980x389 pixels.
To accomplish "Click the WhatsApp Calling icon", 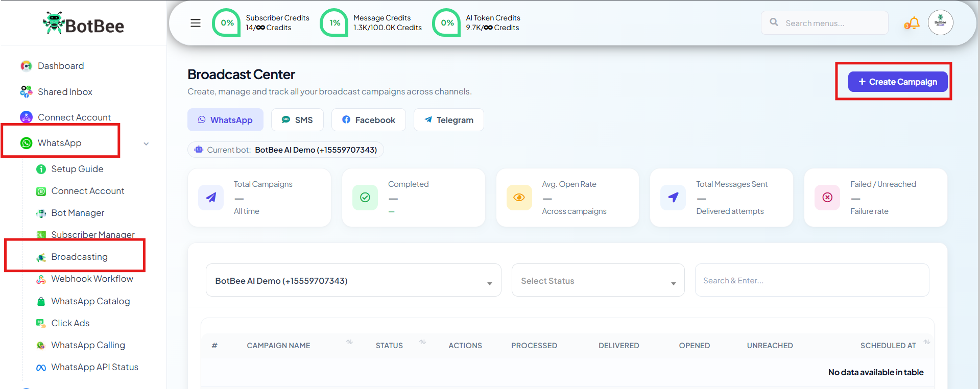I will [x=41, y=346].
